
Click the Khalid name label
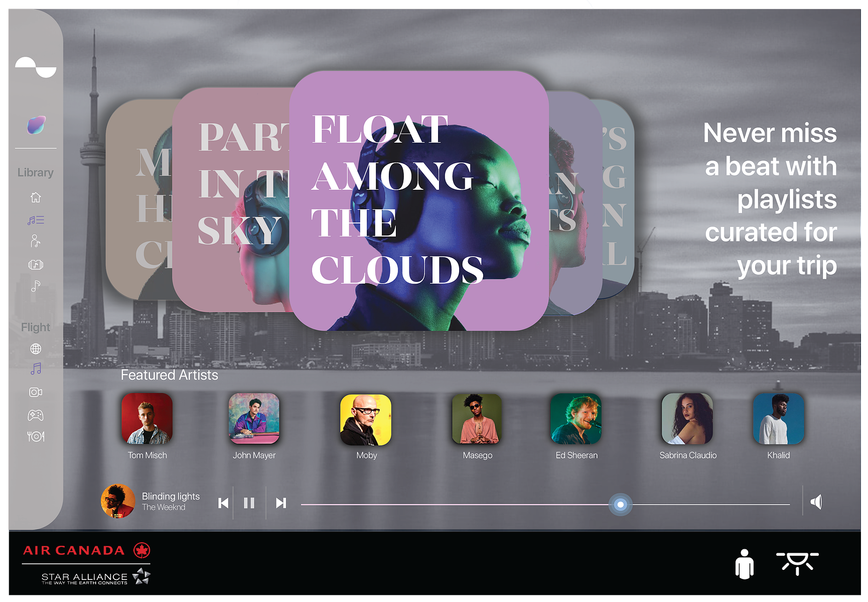[x=779, y=455]
